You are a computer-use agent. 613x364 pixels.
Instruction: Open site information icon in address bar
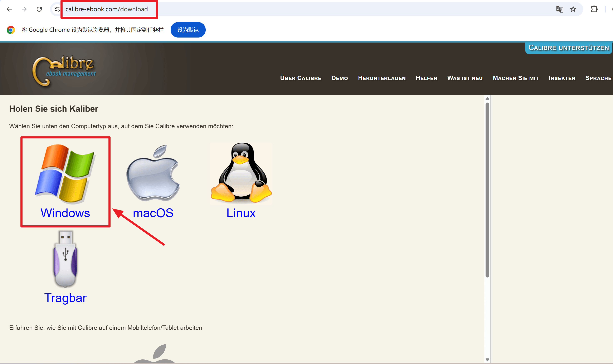[x=57, y=9]
